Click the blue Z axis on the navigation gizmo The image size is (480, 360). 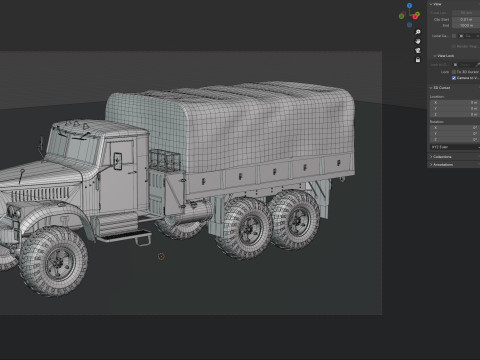point(409,6)
